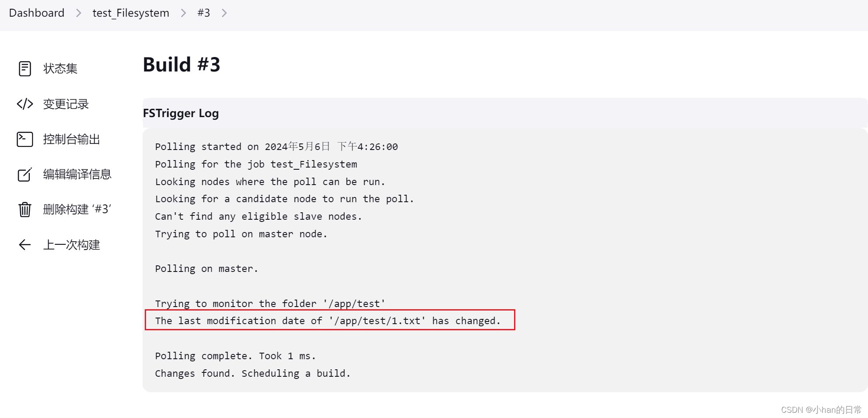
Task: Open the Dashboard breadcrumb
Action: tap(36, 13)
